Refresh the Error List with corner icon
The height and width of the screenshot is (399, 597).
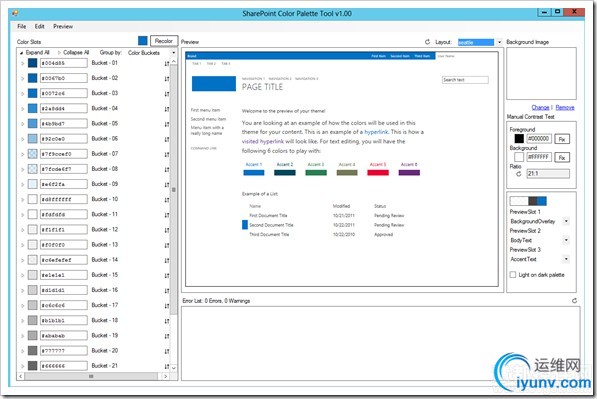point(574,301)
